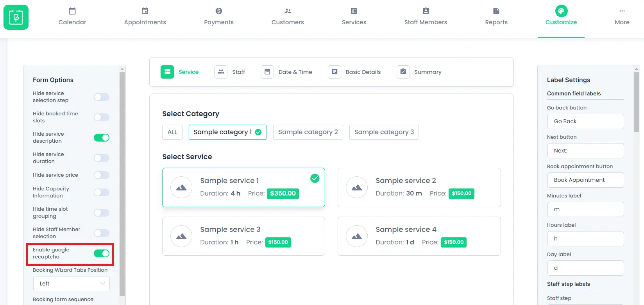
Task: Click the Staff Members badge icon
Action: (x=426, y=11)
